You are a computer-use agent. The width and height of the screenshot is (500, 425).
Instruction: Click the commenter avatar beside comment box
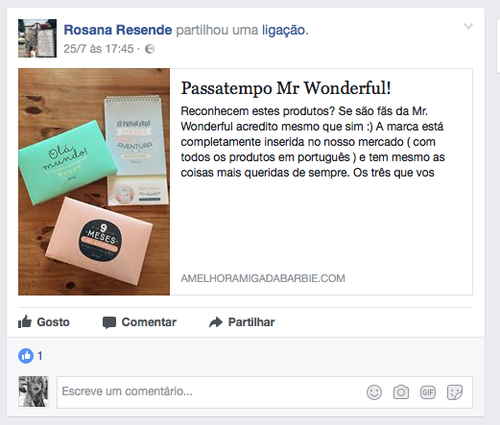click(33, 392)
